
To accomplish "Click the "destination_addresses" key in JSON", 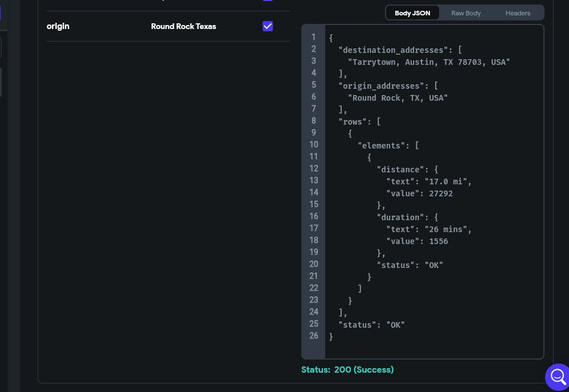I will coord(393,49).
